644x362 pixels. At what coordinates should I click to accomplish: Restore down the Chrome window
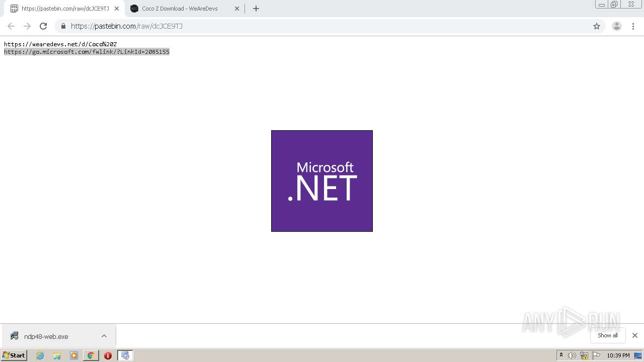tap(614, 4)
